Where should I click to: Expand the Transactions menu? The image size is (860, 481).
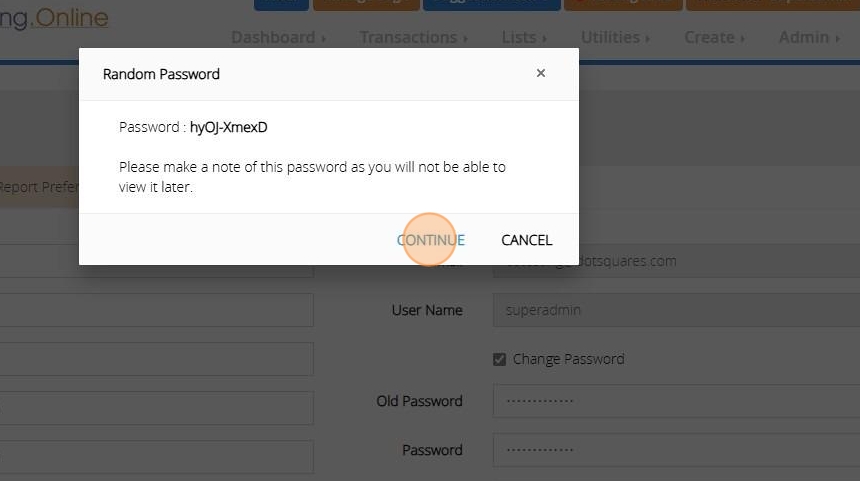click(x=413, y=37)
